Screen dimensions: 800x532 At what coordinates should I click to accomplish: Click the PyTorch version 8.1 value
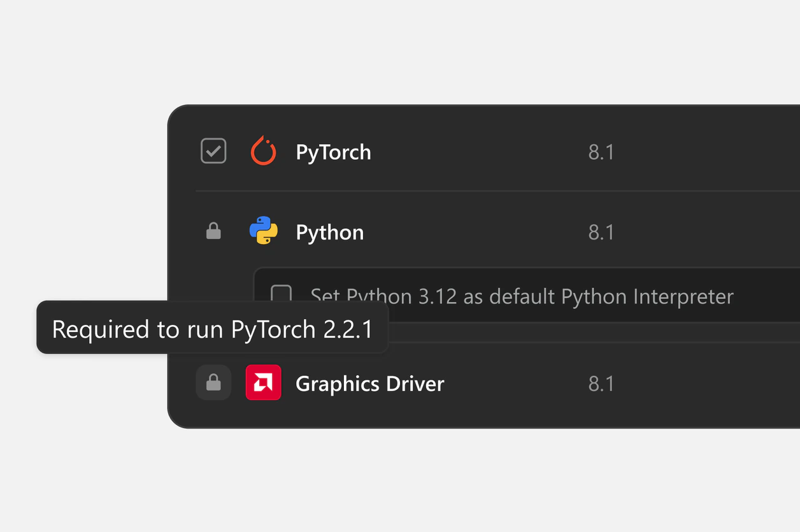[x=601, y=152]
